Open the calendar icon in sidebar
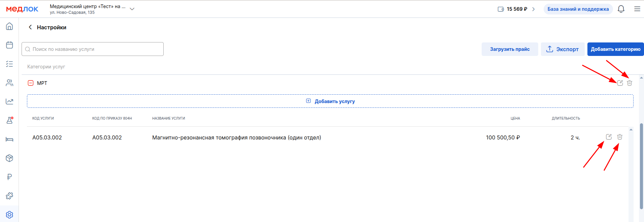Image resolution: width=644 pixels, height=222 pixels. point(9,45)
